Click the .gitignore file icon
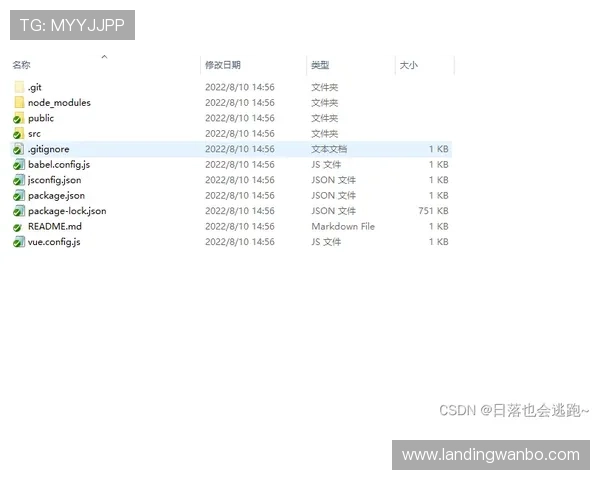600x480 pixels. (x=18, y=149)
